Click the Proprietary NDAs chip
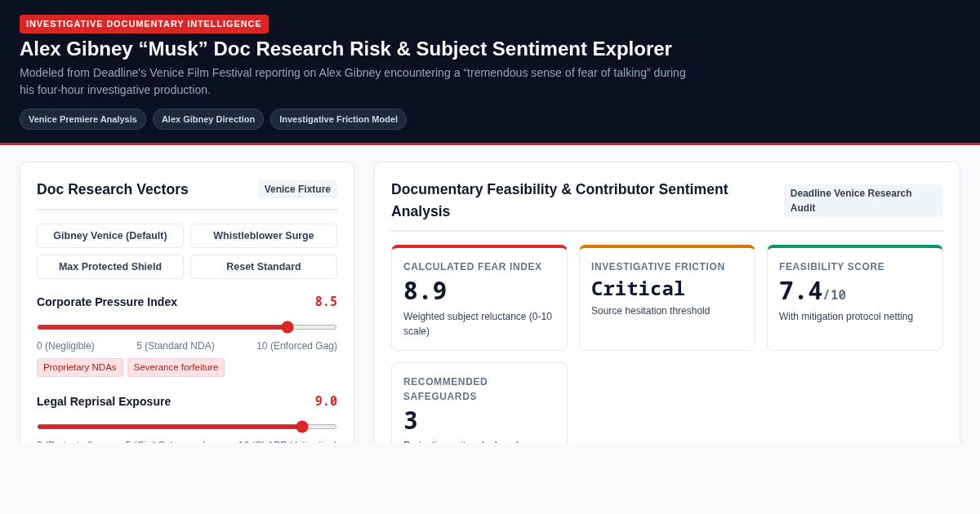Screen dimensions: 980x514 (80, 367)
